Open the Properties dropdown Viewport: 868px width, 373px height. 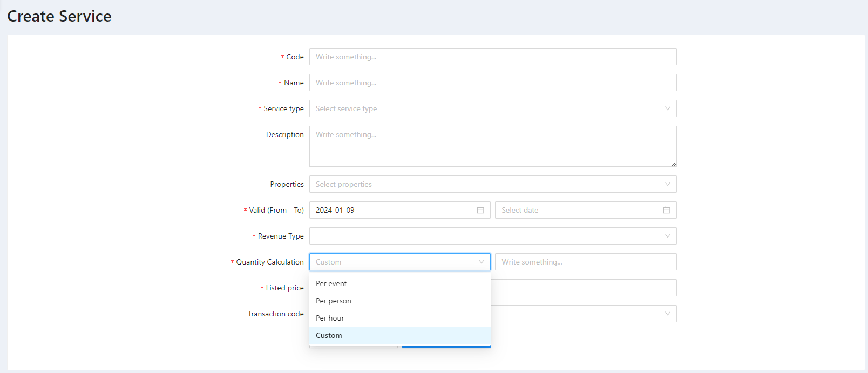[492, 184]
